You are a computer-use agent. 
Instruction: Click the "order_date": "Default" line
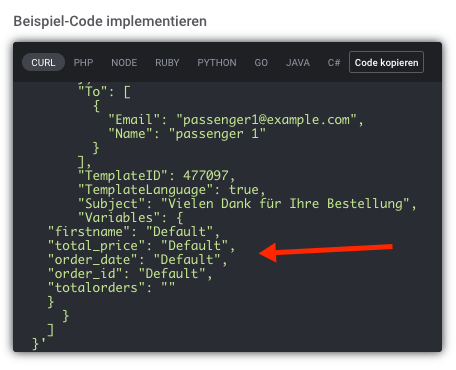[138, 260]
